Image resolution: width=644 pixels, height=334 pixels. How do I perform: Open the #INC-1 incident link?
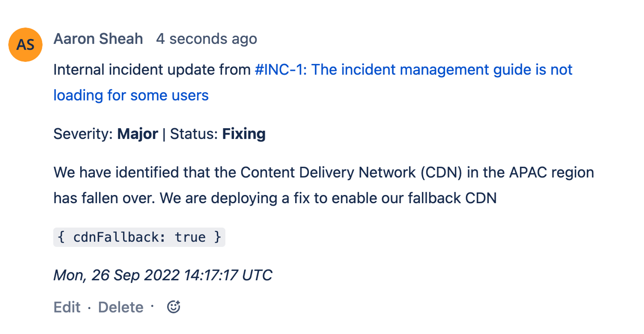pos(313,82)
